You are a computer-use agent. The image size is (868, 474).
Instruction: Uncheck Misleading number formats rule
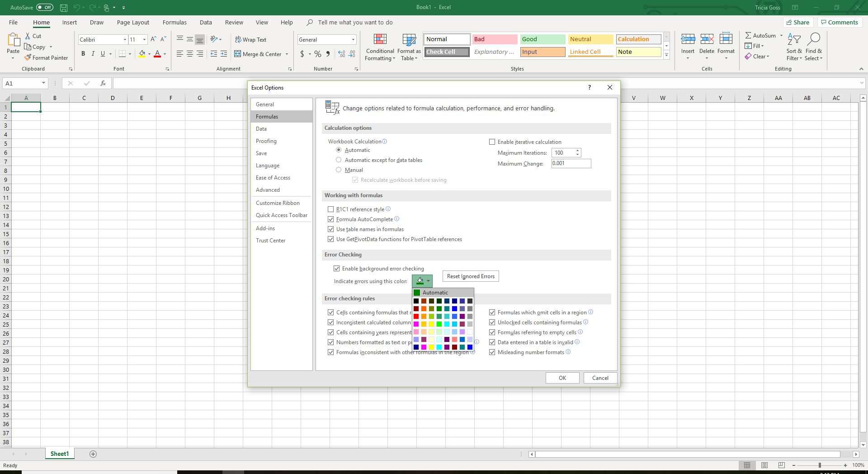492,352
